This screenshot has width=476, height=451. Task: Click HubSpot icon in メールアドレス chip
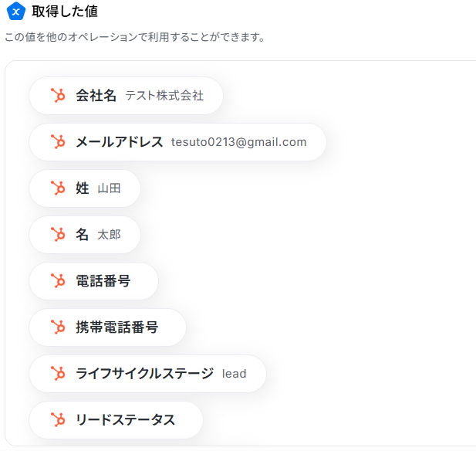tap(57, 142)
